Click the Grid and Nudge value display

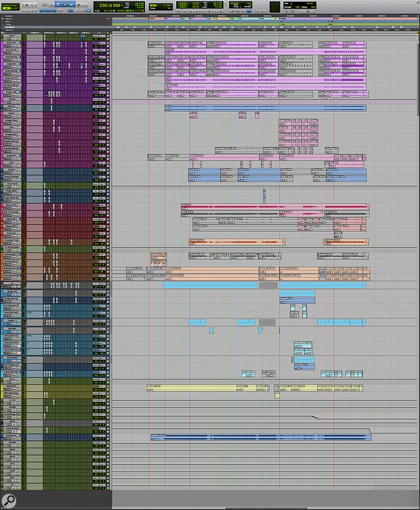pos(161,7)
